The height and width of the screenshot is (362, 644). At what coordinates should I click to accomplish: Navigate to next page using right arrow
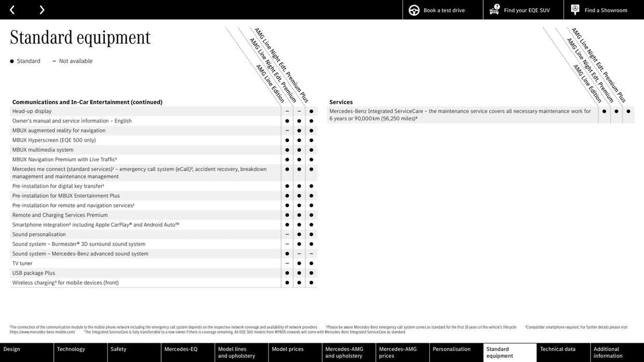tap(42, 10)
